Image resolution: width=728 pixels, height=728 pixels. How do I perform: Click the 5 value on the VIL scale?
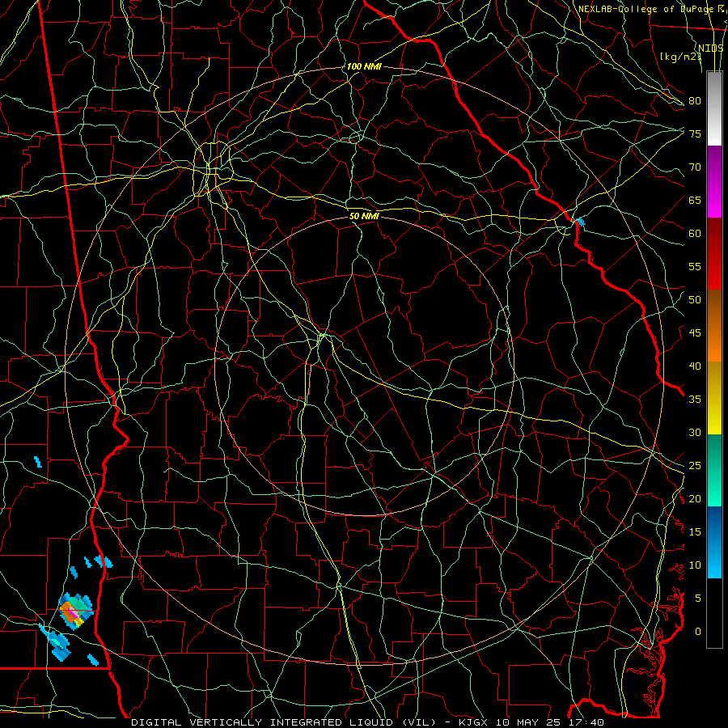tap(698, 598)
